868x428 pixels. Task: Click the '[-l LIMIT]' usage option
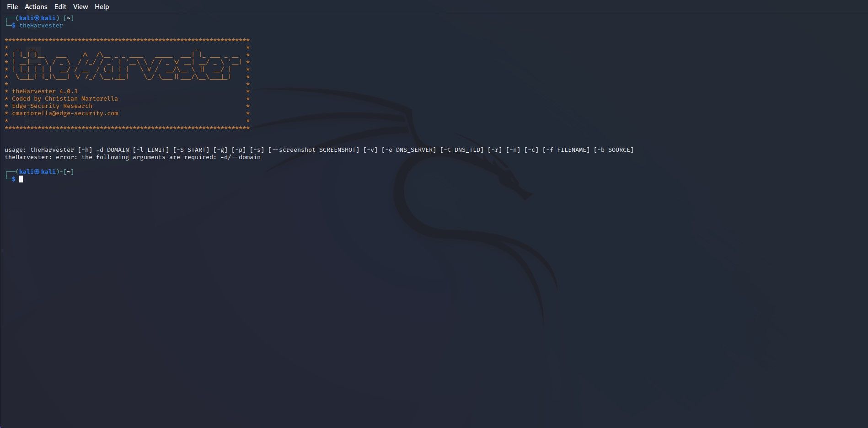pos(151,150)
